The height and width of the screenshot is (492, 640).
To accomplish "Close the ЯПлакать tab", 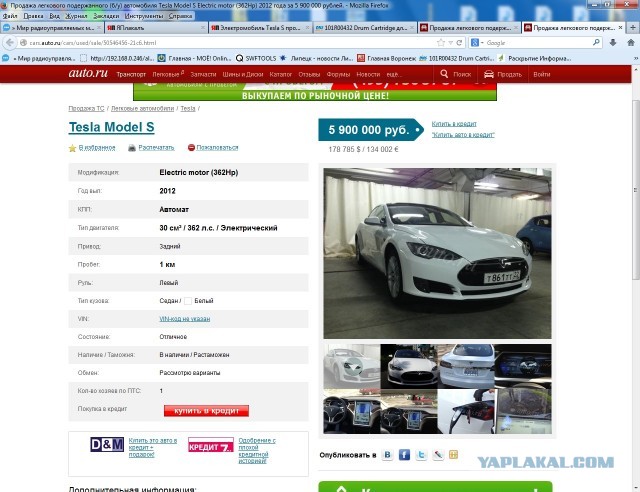I will click(203, 28).
